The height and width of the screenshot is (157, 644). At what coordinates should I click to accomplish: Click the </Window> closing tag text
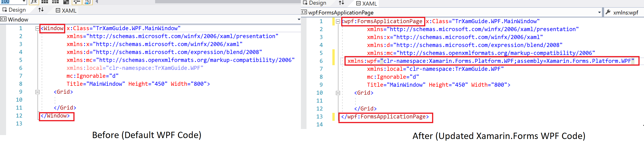tap(55, 116)
